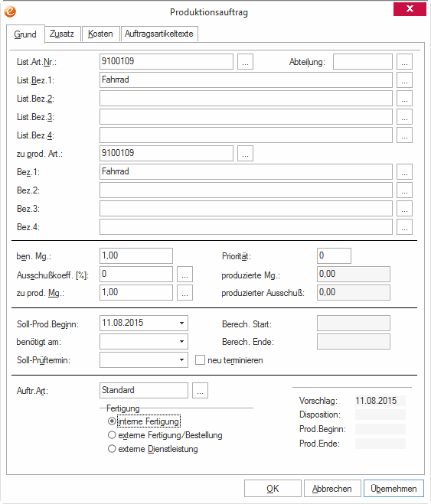This screenshot has height=504, width=431.
Task: Open the Abteilung lookup button
Action: click(404, 62)
